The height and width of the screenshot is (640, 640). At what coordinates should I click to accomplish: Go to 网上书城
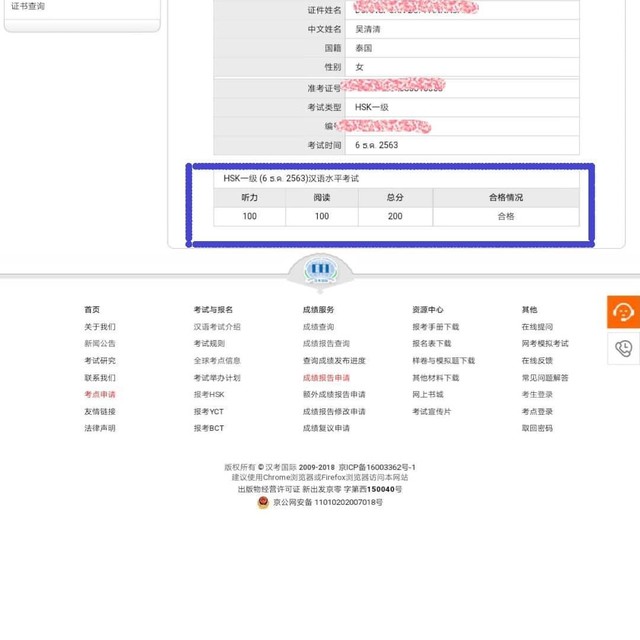pos(427,394)
